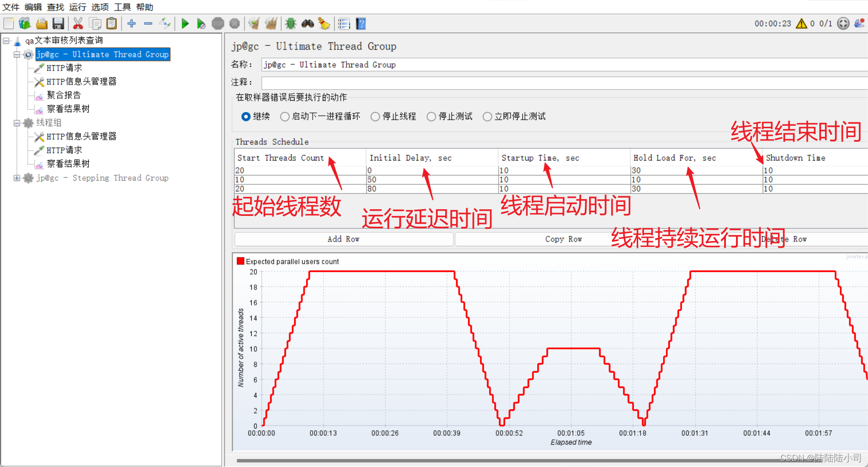Start the test without pauses

coord(201,23)
